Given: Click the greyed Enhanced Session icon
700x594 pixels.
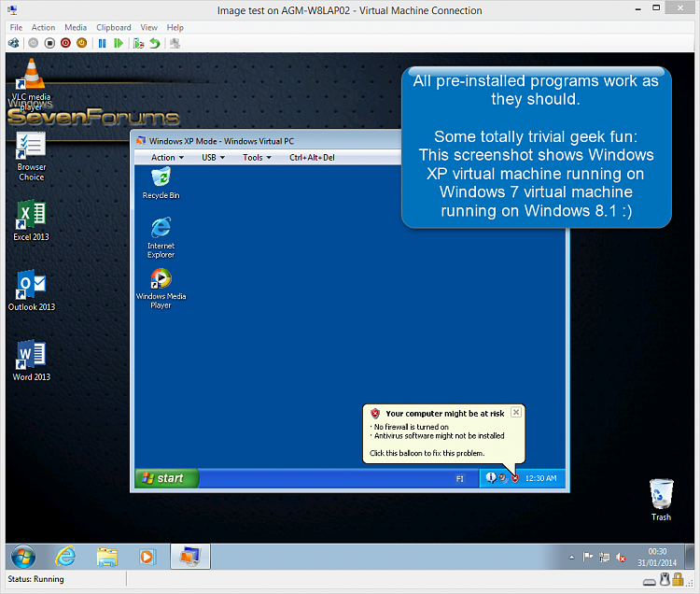Looking at the screenshot, I should pos(175,43).
